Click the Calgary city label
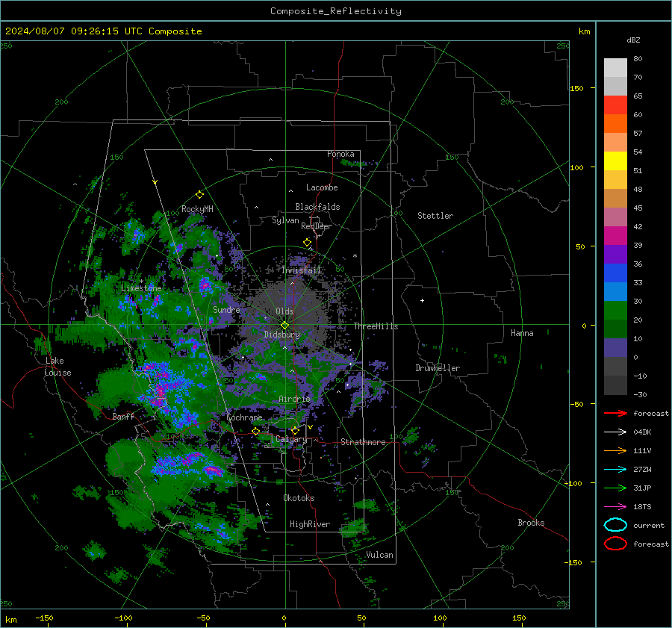672x628 pixels. click(291, 439)
